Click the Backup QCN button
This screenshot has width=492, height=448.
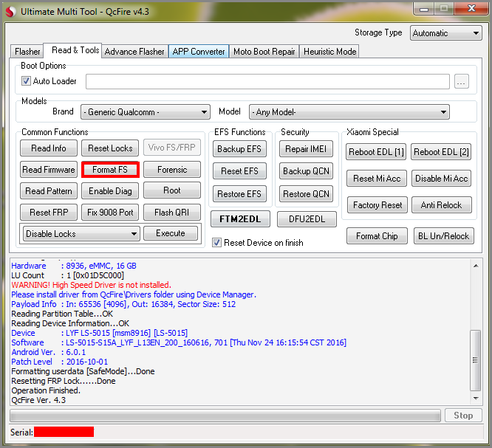point(306,171)
